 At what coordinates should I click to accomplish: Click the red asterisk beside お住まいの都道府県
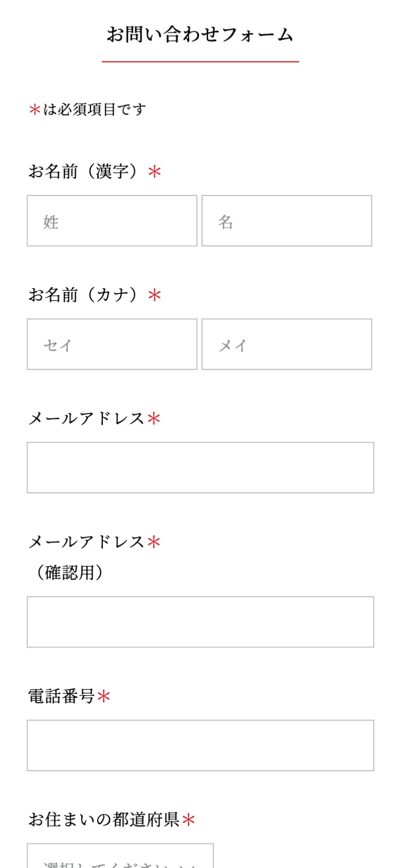[x=189, y=820]
